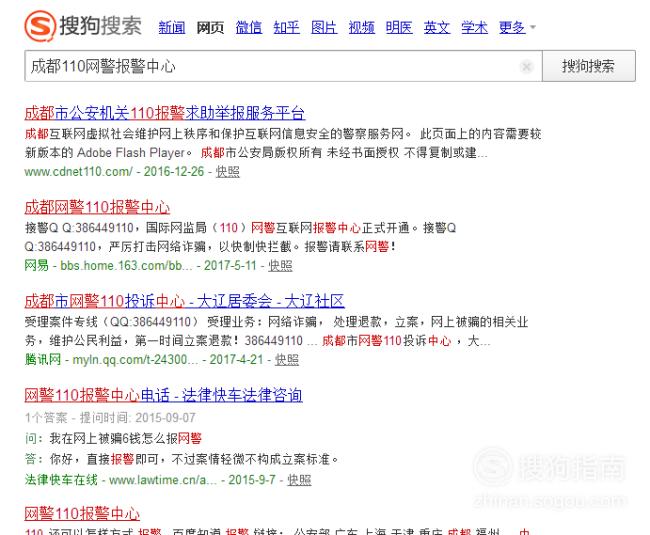Click snippet starting 受理案件专线
The width and height of the screenshot is (650, 535).
pyautogui.click(x=276, y=331)
